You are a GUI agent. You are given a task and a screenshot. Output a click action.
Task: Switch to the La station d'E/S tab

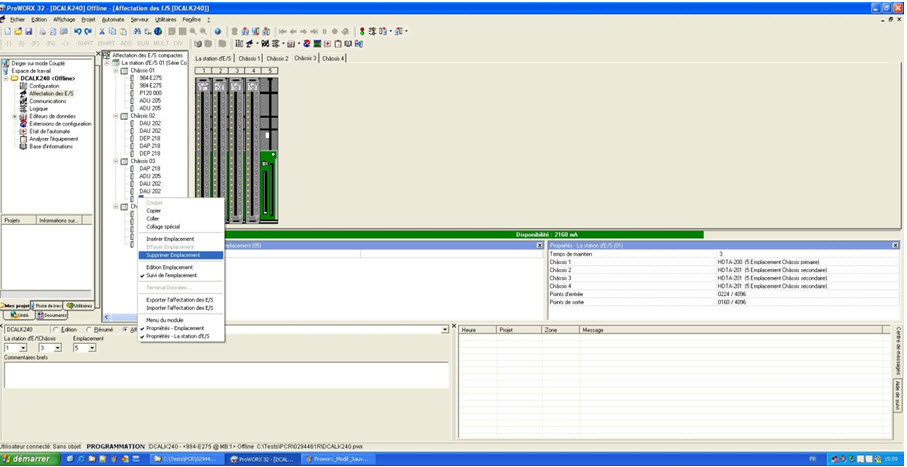coord(214,58)
